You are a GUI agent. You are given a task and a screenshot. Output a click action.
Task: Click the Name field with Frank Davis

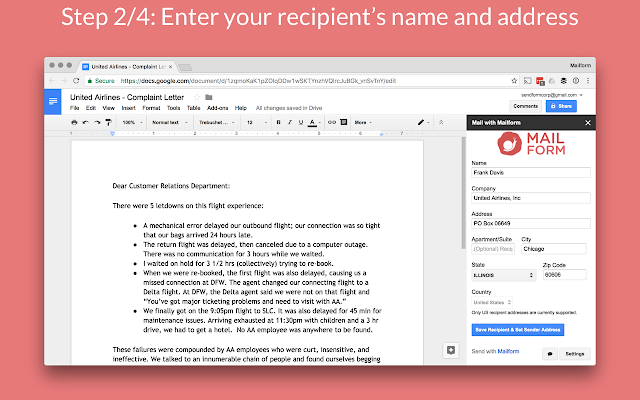coord(531,173)
